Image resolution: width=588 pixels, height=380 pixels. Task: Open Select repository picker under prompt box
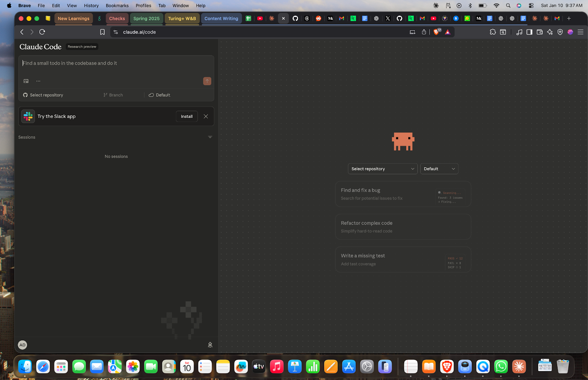tap(43, 95)
